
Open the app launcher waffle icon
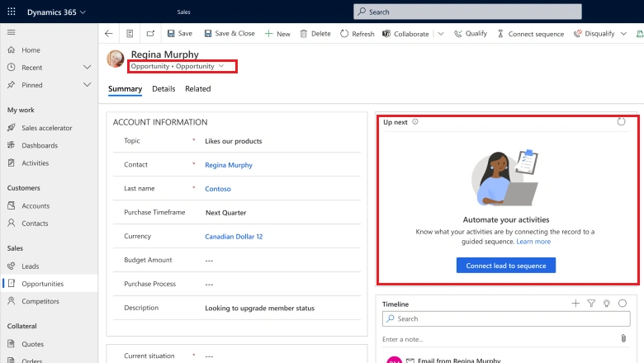pos(12,12)
